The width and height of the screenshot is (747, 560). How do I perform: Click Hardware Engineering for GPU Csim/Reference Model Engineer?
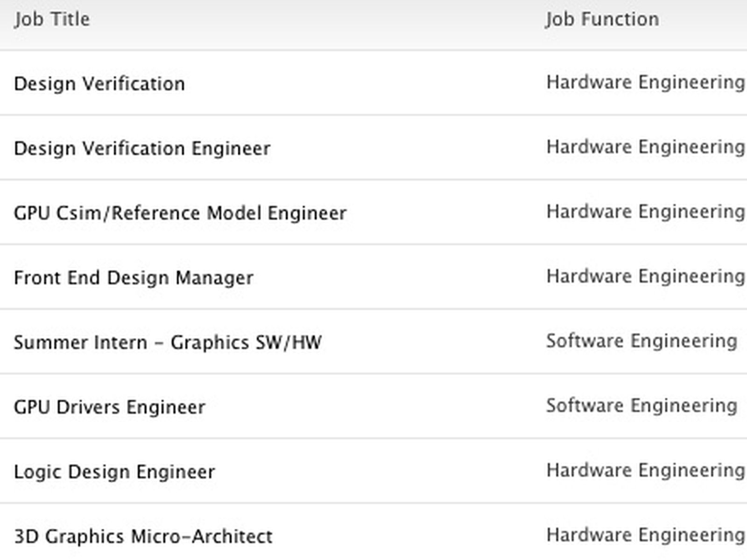click(645, 212)
